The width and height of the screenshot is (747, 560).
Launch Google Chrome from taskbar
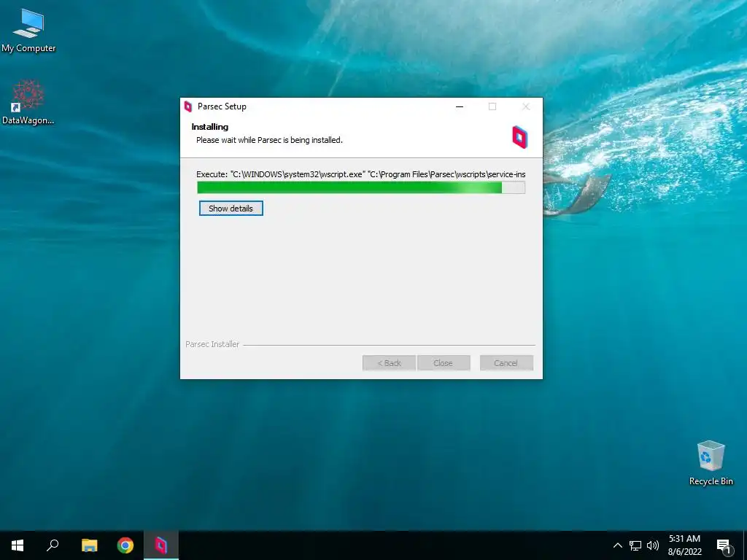pos(125,545)
